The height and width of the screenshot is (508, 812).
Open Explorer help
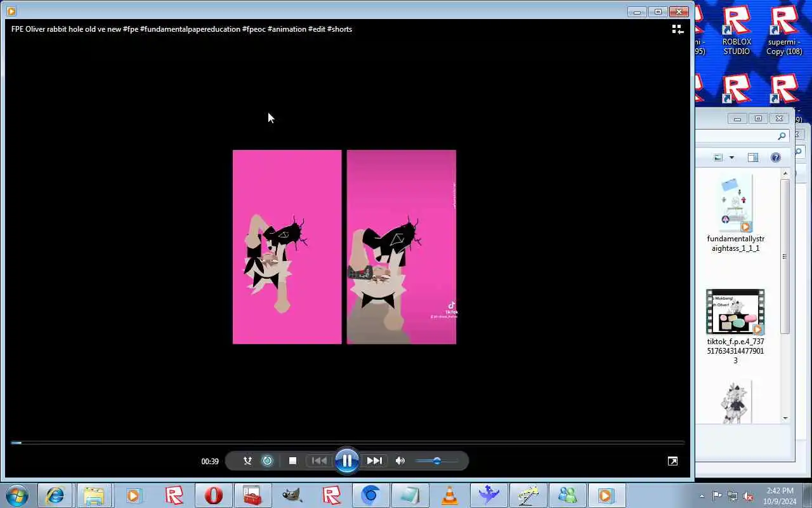tap(775, 157)
